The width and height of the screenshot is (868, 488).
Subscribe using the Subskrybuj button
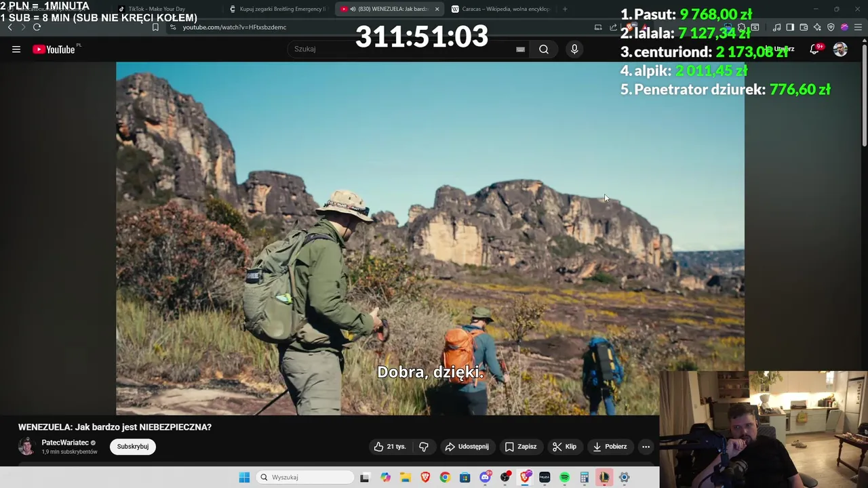133,447
